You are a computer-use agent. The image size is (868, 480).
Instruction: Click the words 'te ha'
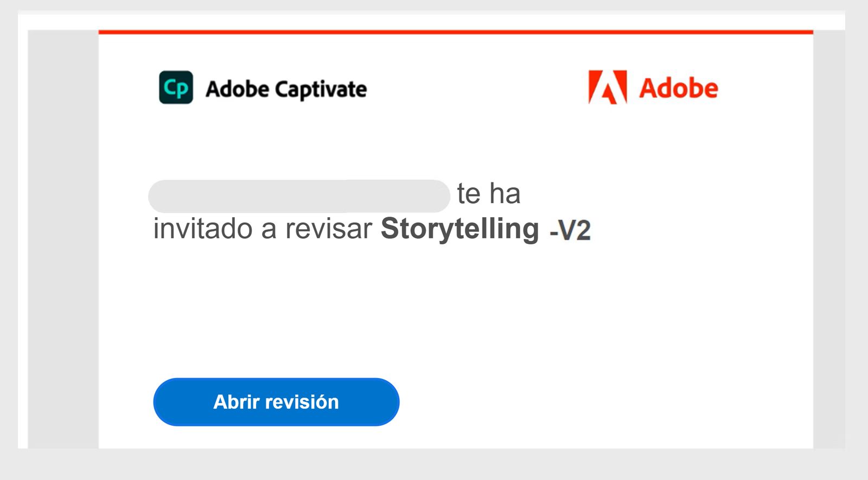(488, 194)
